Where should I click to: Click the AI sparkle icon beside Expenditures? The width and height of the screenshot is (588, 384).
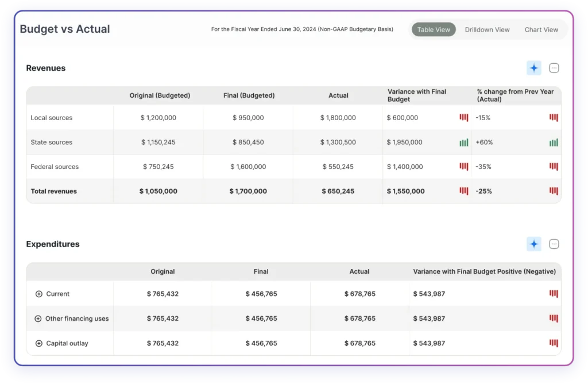point(534,244)
